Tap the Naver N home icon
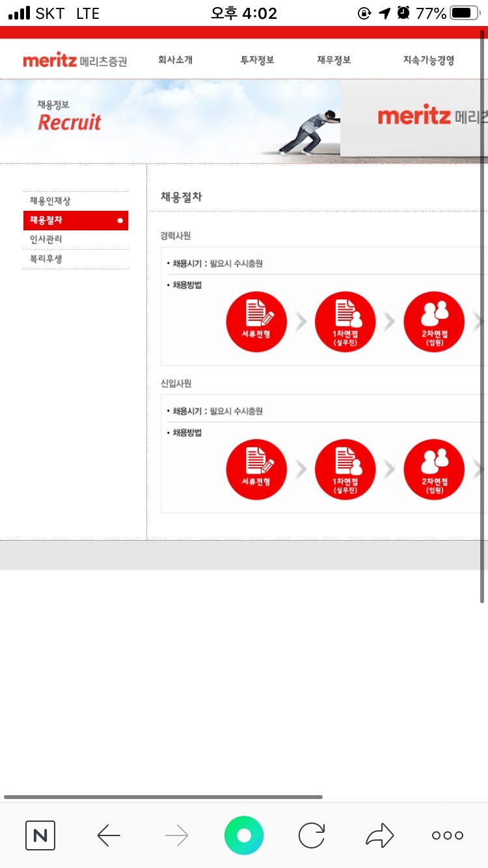The height and width of the screenshot is (868, 488). (40, 835)
